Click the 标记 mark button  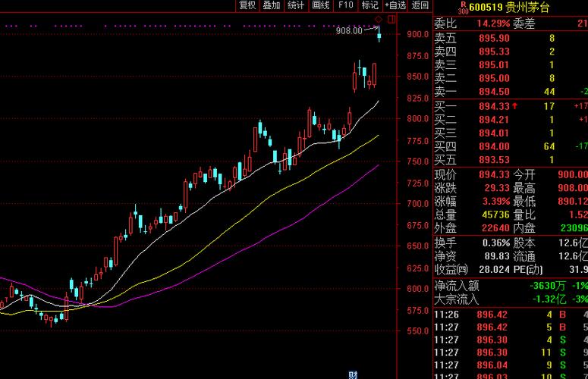pos(369,5)
